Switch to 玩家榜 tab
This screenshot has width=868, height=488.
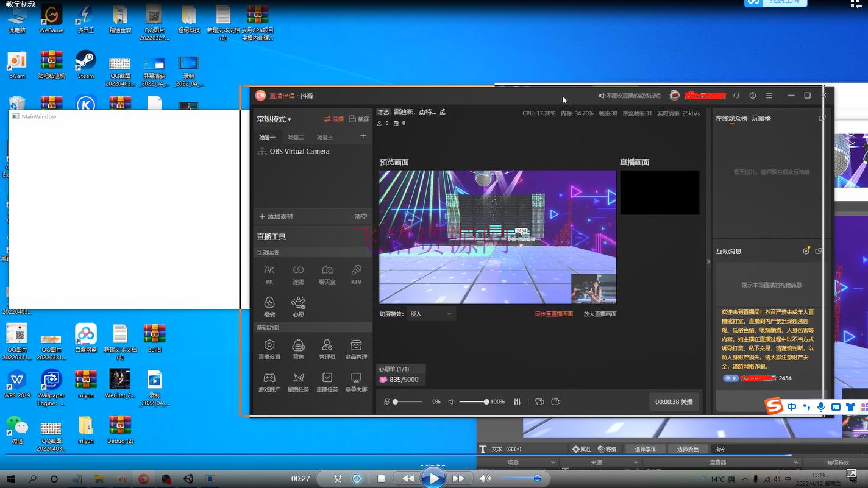(x=761, y=119)
